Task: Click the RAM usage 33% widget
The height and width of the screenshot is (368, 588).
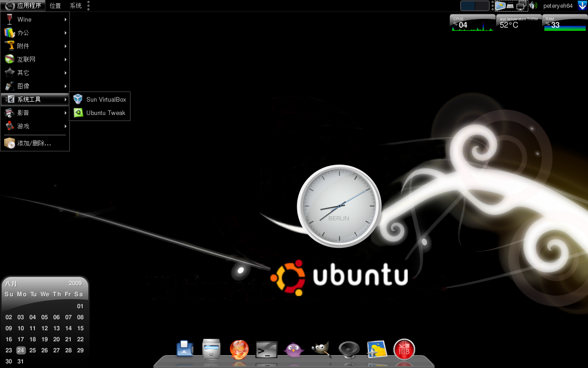Action: pyautogui.click(x=566, y=23)
